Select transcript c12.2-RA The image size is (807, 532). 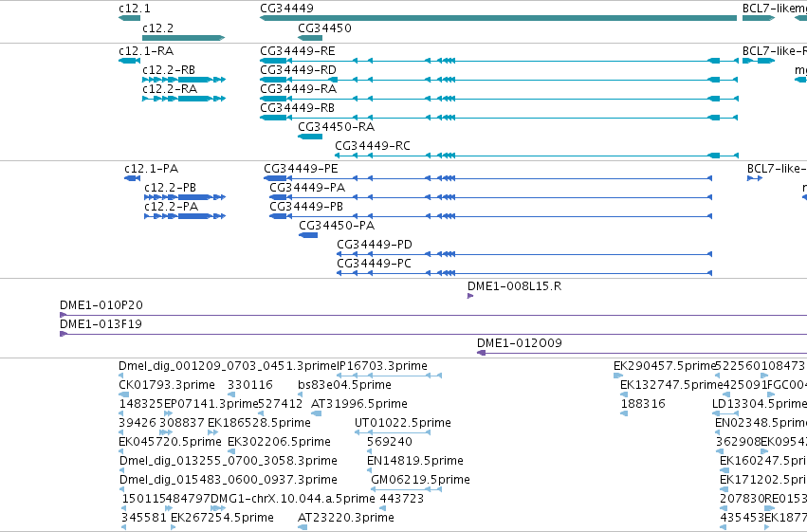click(184, 99)
